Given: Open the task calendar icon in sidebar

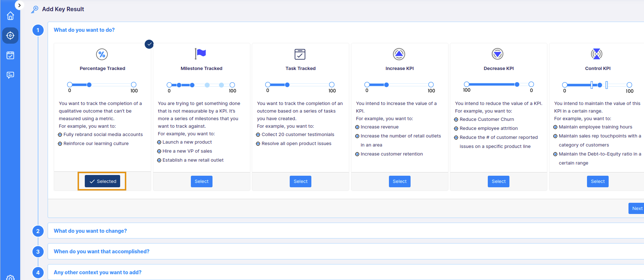Looking at the screenshot, I should coord(10,55).
